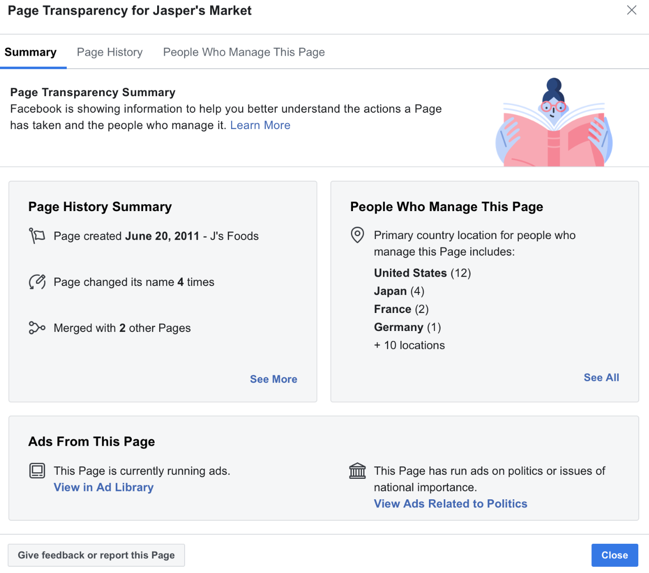
Task: Open See More in Page History Summary
Action: pyautogui.click(x=274, y=379)
